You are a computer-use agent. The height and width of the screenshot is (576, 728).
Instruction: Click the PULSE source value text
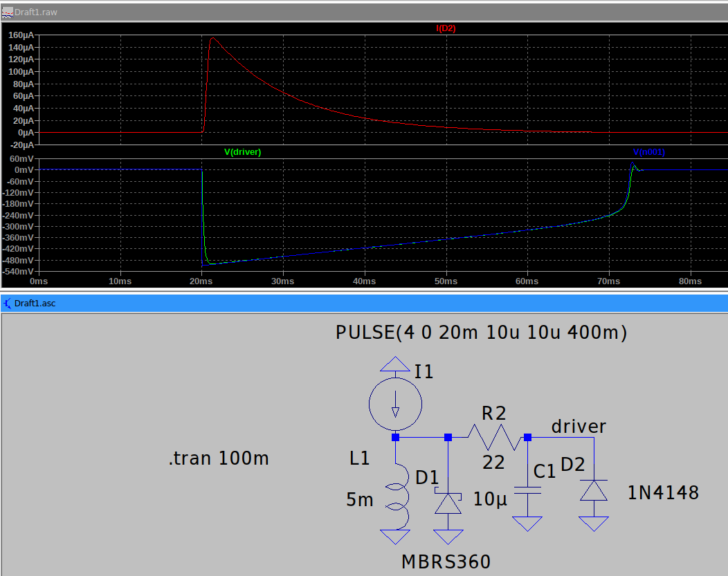(x=481, y=333)
